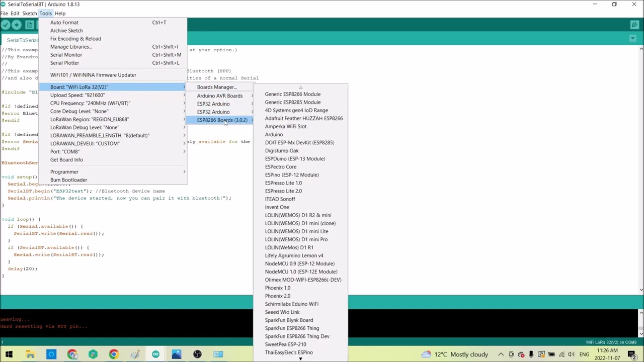Expand the Upload Speed submenu
The height and width of the screenshot is (362, 644).
(114, 95)
